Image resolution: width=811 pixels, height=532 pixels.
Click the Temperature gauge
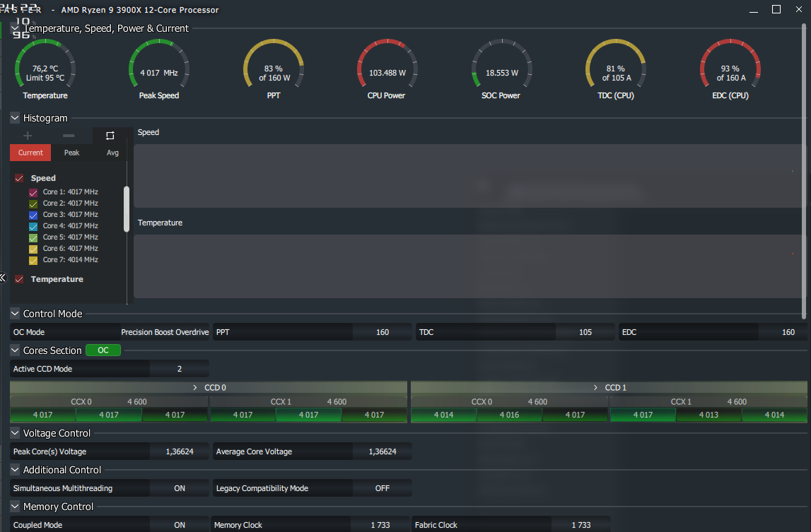coord(45,70)
